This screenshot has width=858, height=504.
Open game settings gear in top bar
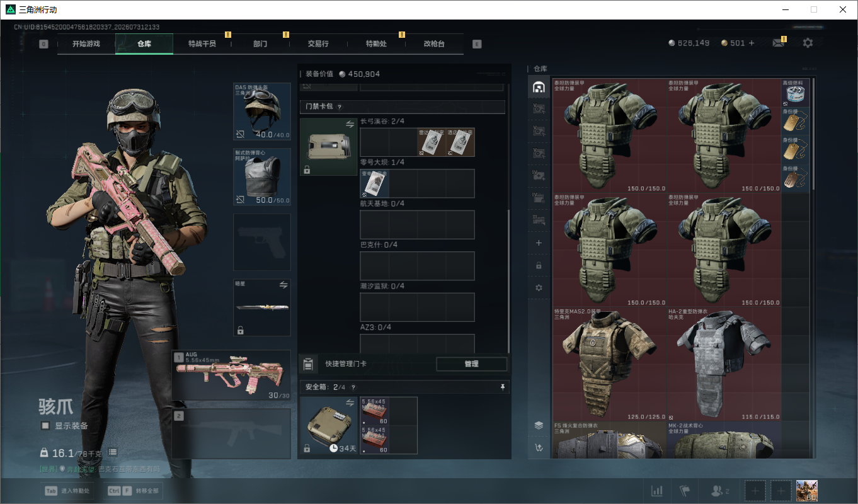coord(808,43)
